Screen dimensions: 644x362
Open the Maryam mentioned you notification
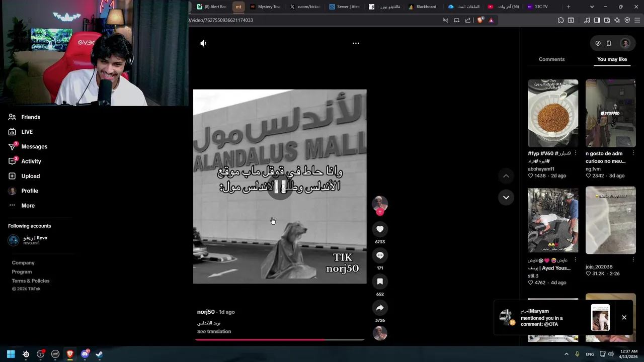pos(554,317)
